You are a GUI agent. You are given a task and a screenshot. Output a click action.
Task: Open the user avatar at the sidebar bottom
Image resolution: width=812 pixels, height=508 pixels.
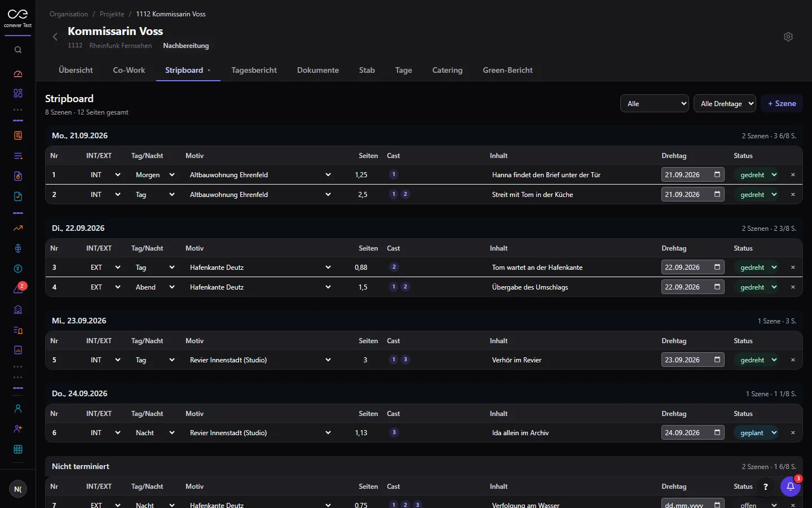[18, 489]
